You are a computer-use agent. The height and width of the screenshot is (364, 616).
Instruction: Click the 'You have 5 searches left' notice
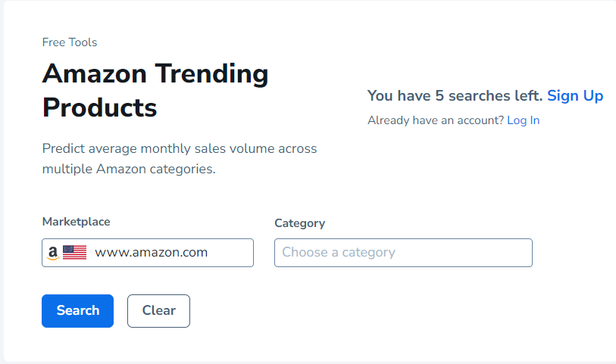click(x=455, y=95)
